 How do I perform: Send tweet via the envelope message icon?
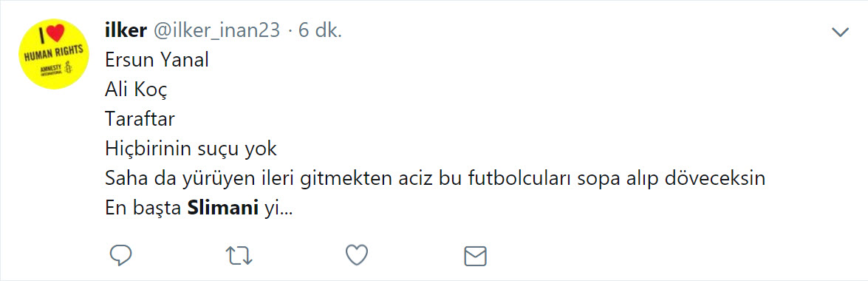click(x=475, y=256)
